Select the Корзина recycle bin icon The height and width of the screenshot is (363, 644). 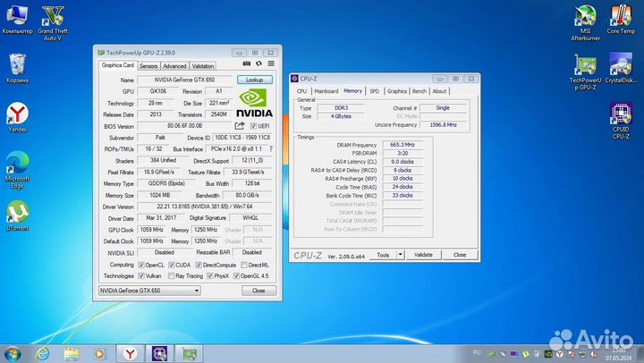coord(17,68)
